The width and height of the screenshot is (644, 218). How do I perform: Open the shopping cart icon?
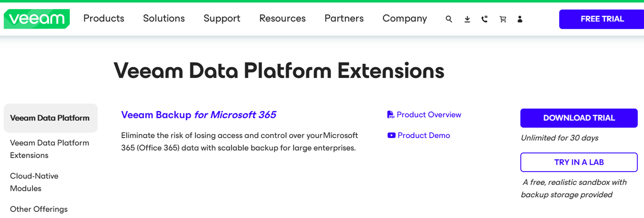pyautogui.click(x=503, y=19)
